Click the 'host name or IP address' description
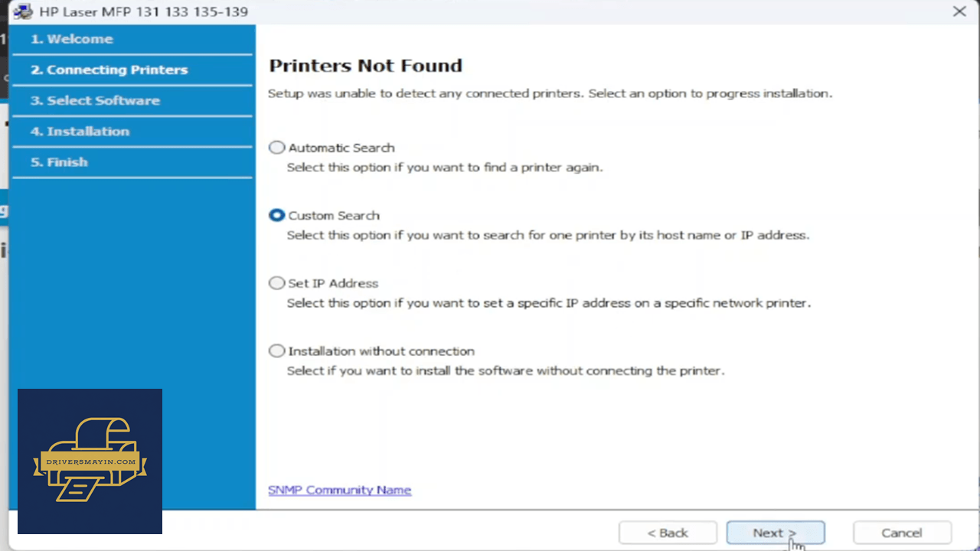 [547, 235]
